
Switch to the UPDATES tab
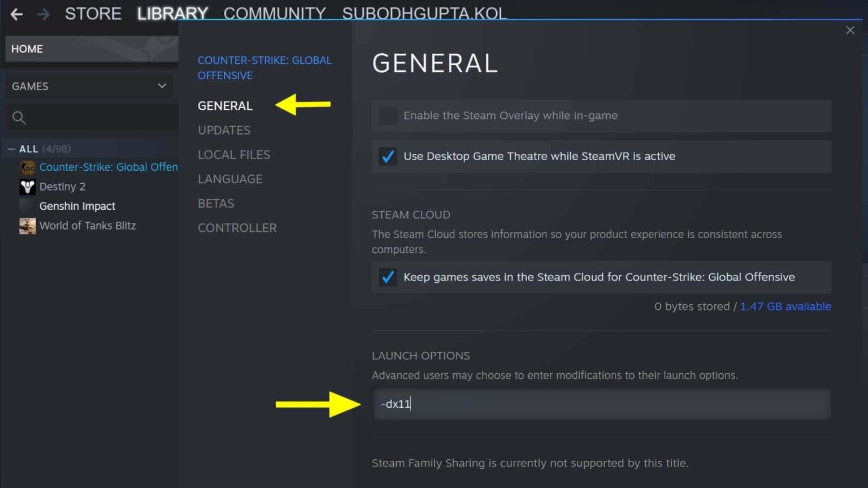(224, 130)
